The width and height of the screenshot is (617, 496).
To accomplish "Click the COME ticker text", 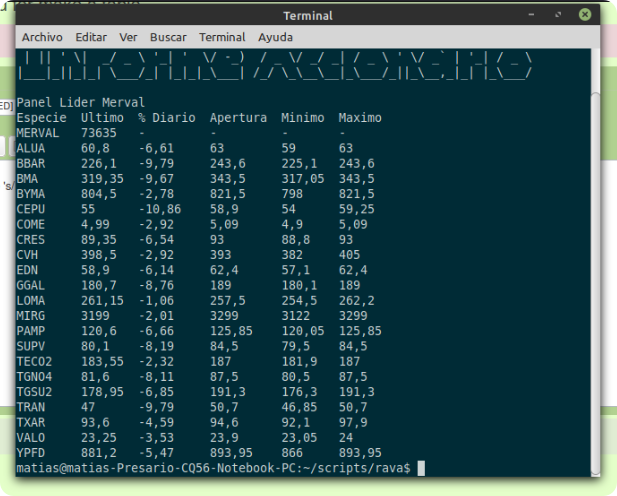I will pyautogui.click(x=31, y=224).
